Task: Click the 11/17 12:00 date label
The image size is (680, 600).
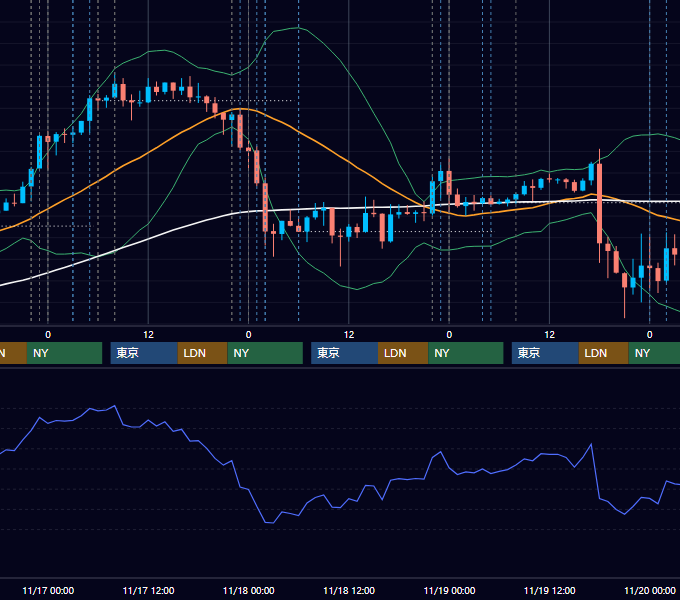Action: pyautogui.click(x=148, y=590)
